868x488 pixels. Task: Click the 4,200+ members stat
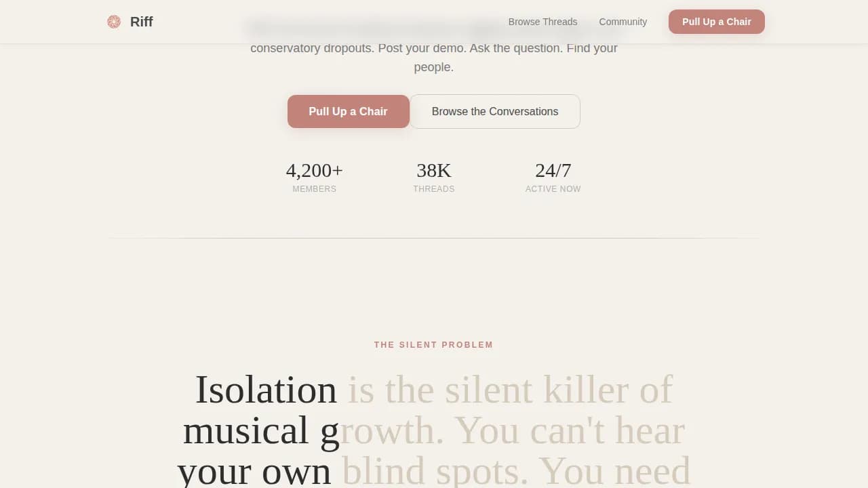pos(314,170)
